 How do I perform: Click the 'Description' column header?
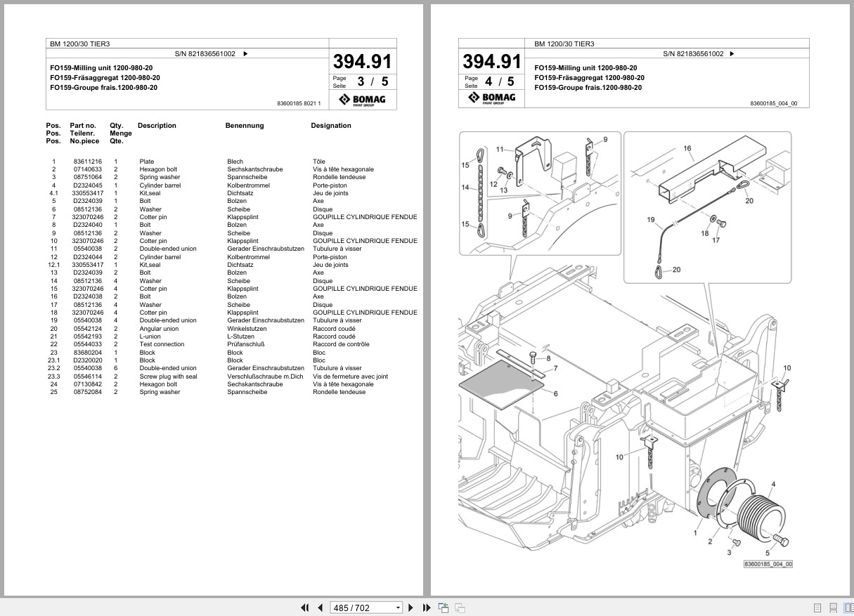click(x=157, y=126)
